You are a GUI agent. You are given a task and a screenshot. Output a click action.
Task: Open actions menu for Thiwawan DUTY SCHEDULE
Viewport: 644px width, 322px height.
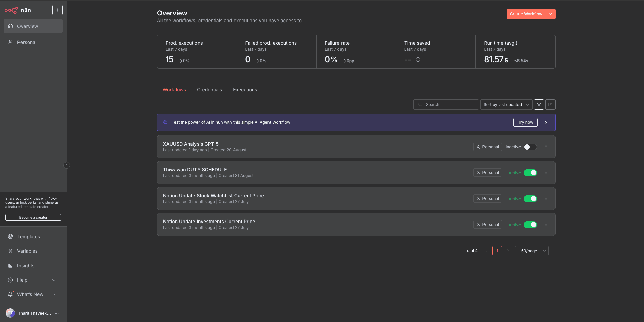(x=546, y=172)
